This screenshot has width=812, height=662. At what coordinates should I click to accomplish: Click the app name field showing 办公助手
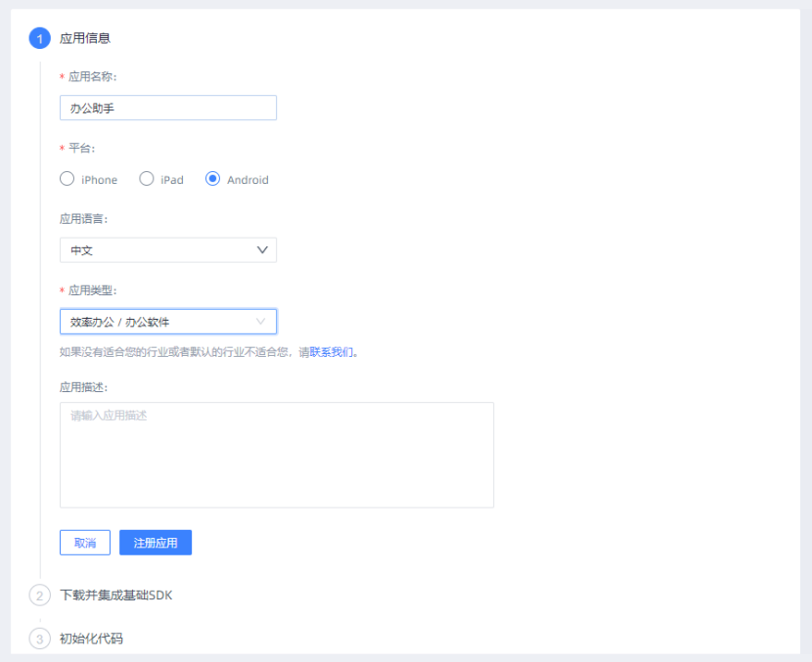[167, 108]
